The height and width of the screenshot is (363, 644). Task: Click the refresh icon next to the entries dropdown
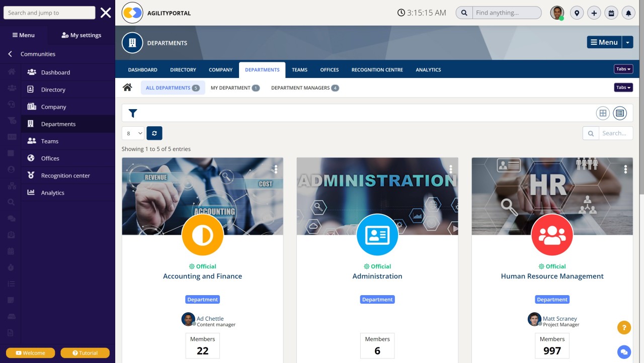(154, 133)
